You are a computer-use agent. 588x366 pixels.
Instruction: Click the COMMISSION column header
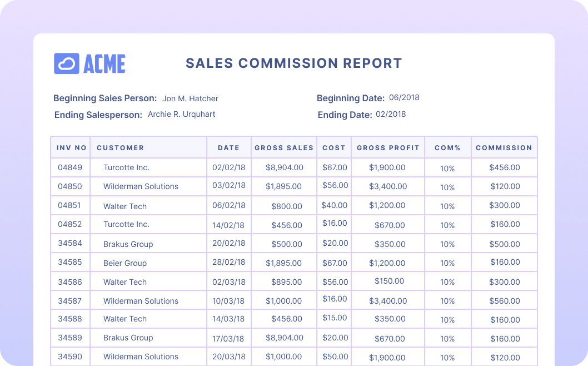pos(504,148)
